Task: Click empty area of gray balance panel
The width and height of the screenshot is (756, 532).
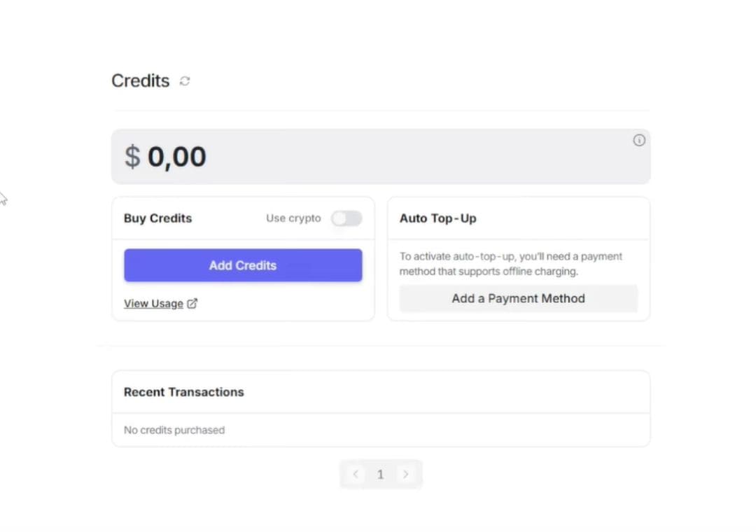Action: click(409, 157)
